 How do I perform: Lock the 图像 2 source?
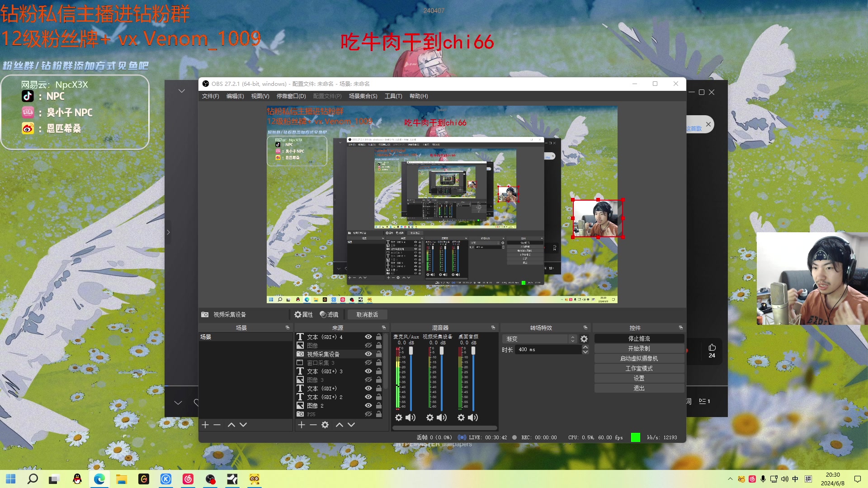tap(379, 406)
